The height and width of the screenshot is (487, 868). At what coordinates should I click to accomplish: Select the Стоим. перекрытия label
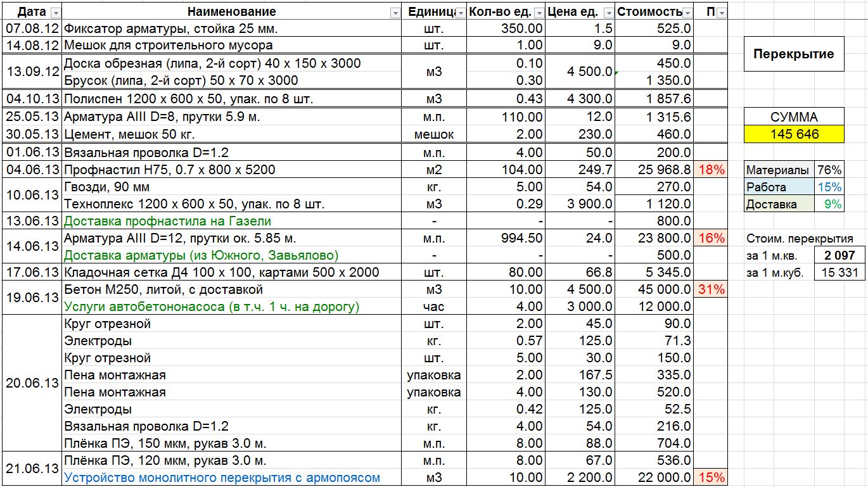click(800, 239)
